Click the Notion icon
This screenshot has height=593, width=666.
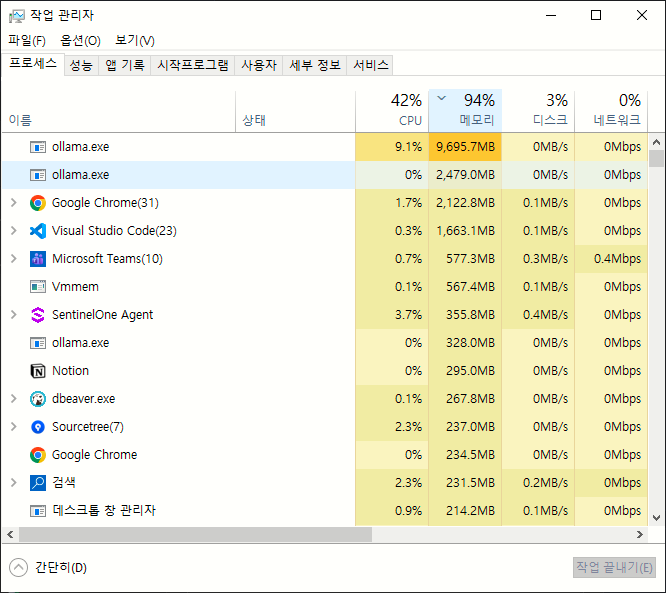(x=38, y=371)
